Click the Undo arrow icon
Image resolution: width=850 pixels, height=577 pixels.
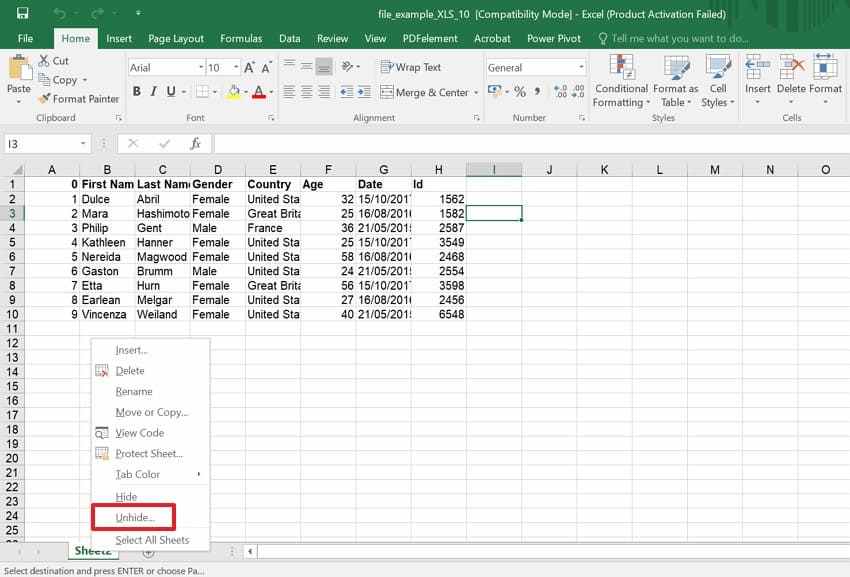60,14
